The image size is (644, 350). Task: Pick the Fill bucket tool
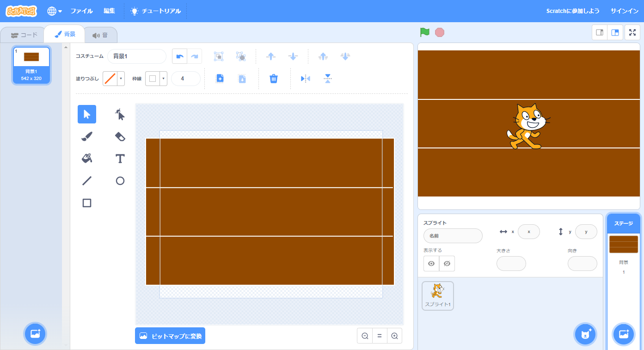pyautogui.click(x=87, y=159)
